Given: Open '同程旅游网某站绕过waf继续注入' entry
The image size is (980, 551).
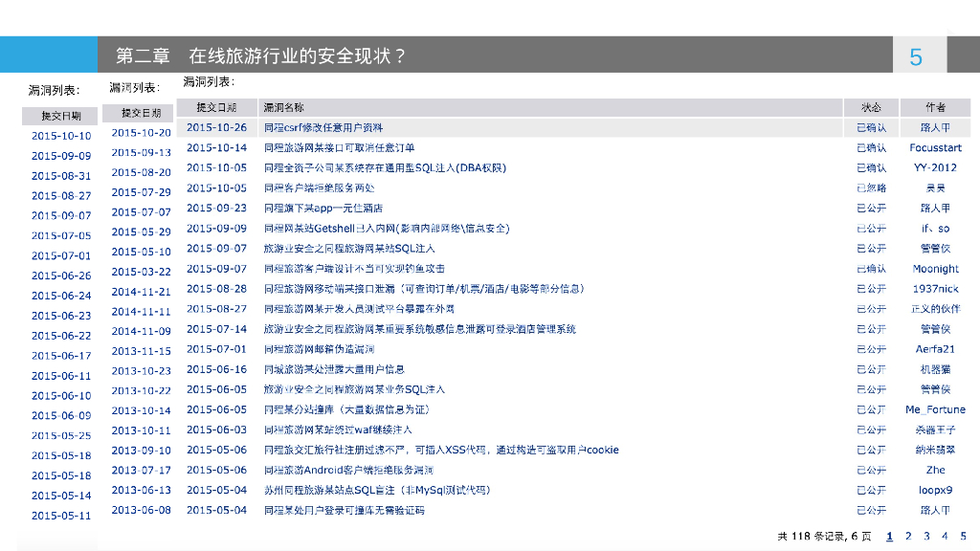Looking at the screenshot, I should (338, 430).
